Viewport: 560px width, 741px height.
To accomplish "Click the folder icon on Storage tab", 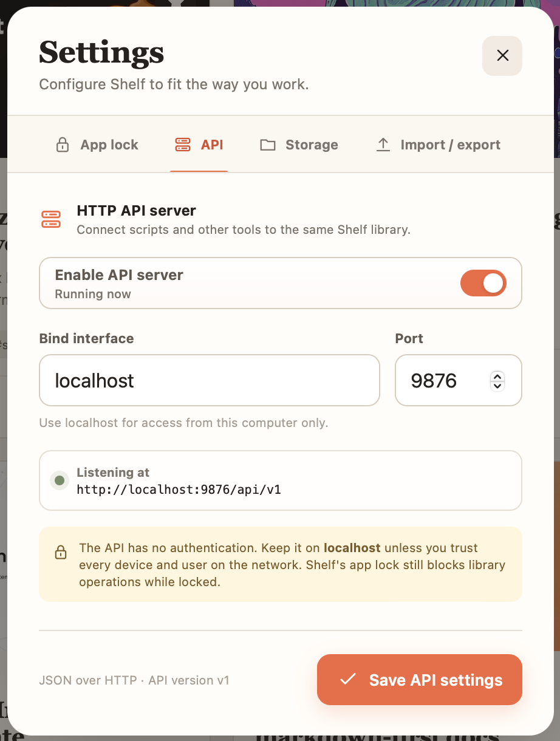I will 268,145.
